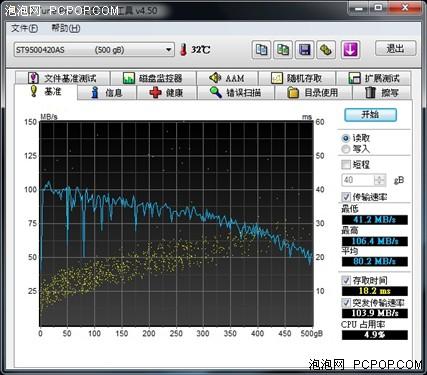Screen dimensions: 427x375
Task: Open the options gear icon
Action: click(x=326, y=50)
